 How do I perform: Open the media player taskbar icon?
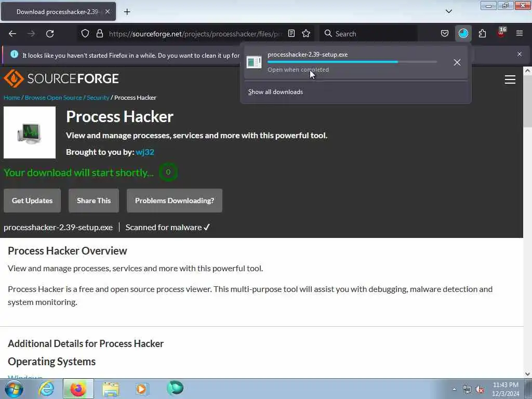pyautogui.click(x=142, y=389)
